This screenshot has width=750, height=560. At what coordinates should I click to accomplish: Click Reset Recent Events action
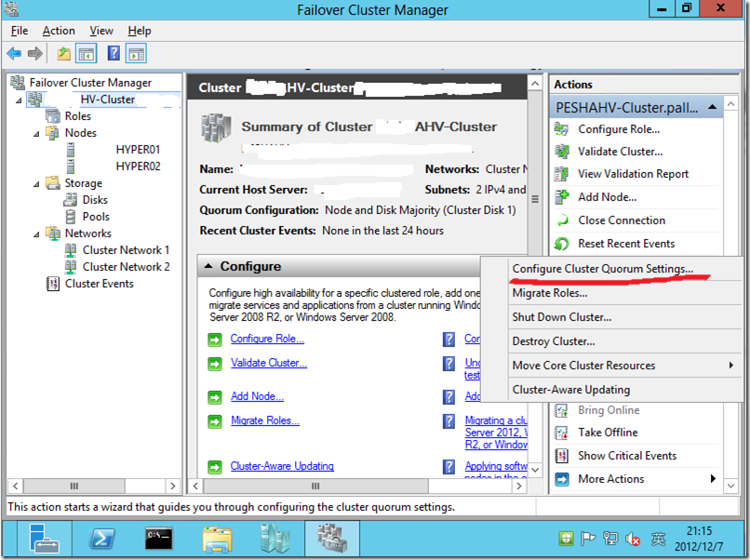626,244
